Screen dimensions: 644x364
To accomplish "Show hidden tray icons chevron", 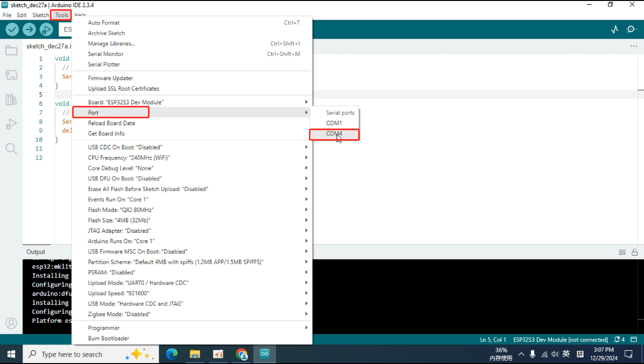I will click(521, 354).
